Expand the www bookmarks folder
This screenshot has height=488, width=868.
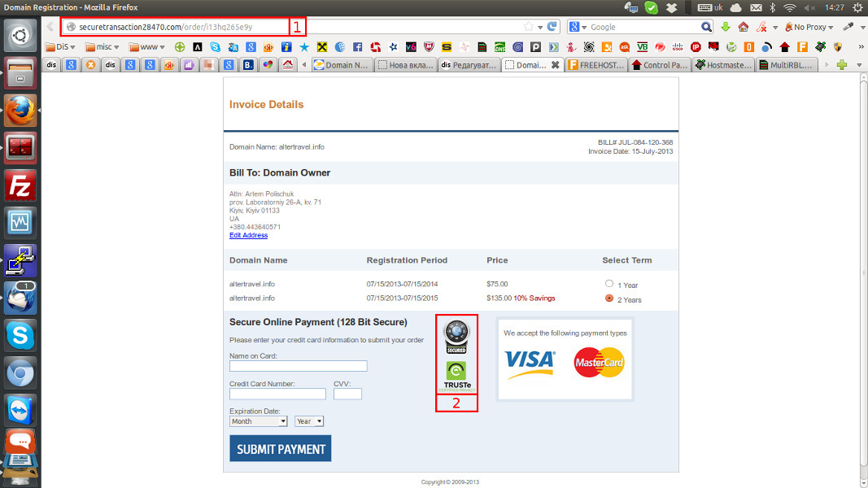pos(146,47)
